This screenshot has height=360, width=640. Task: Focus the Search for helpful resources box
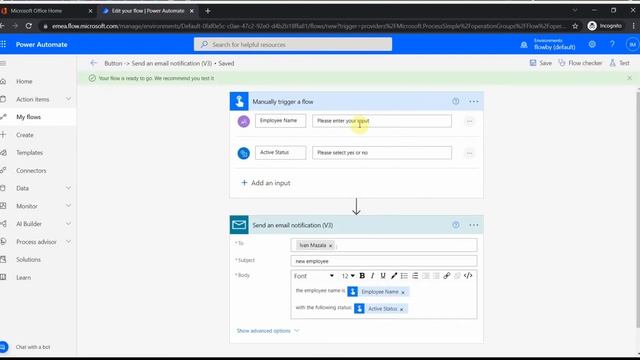click(293, 44)
